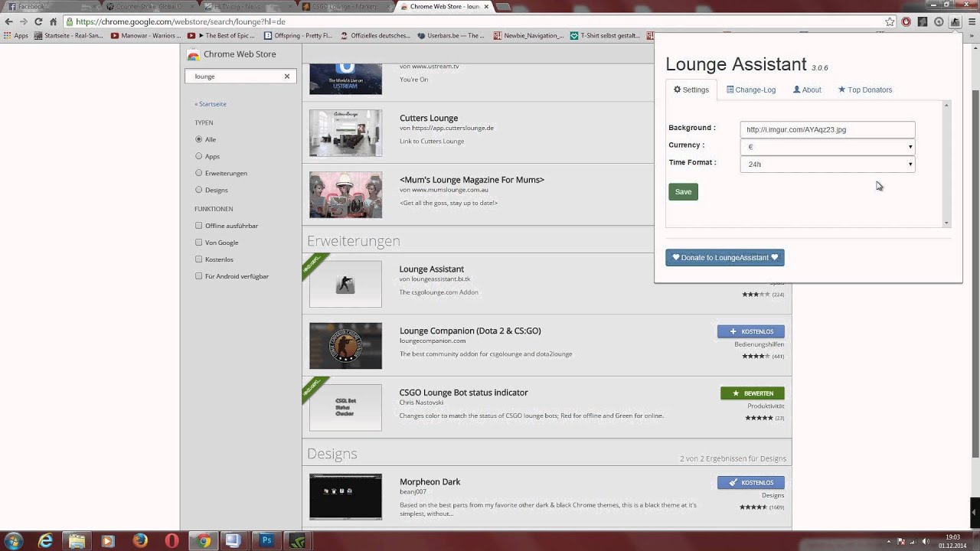Click the CSGO Bot Status Checker thumbnail

(x=345, y=407)
